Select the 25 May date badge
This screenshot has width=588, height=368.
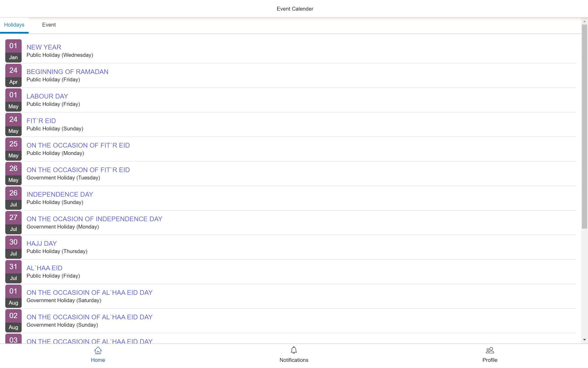[x=14, y=149]
